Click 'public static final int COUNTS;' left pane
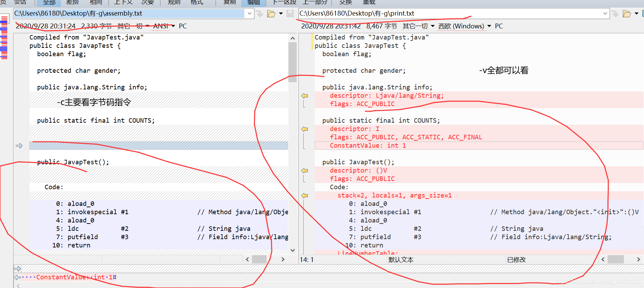This screenshot has width=644, height=288. coord(96,121)
